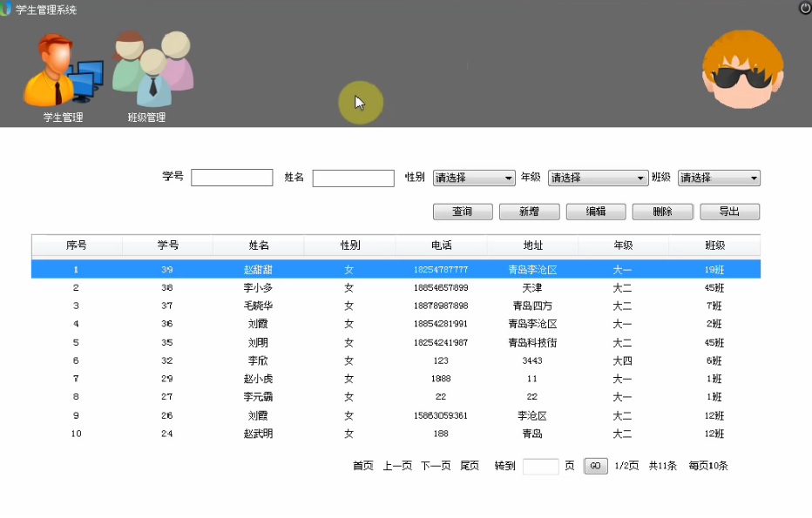Jump to 尾页 last page
Viewport: 812px width, 518px height.
pyautogui.click(x=470, y=466)
